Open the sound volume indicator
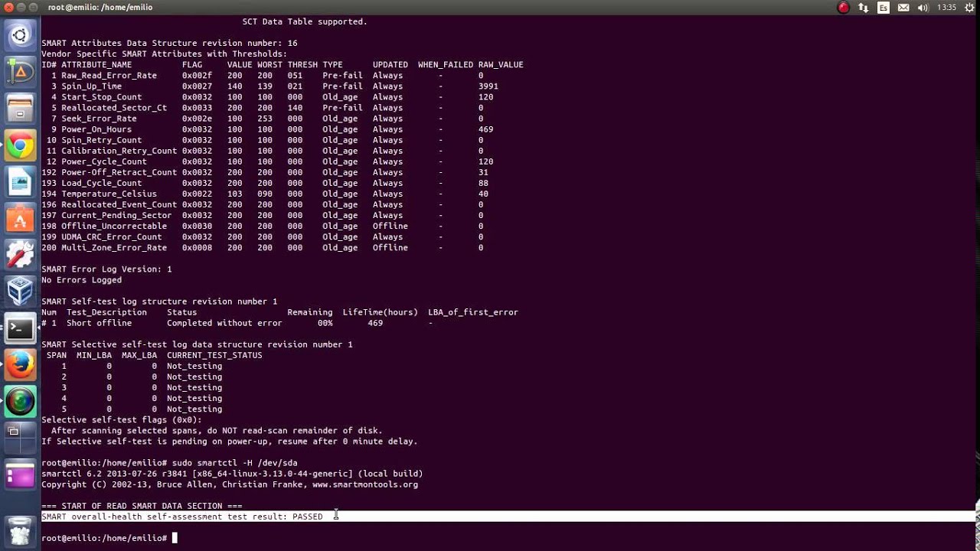The height and width of the screenshot is (551, 980). point(923,8)
